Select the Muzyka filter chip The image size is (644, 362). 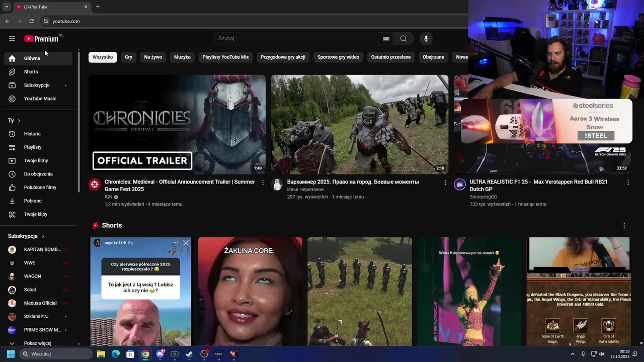(182, 57)
